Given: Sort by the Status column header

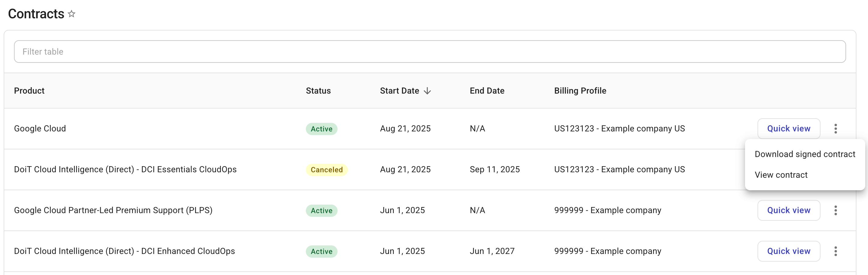Looking at the screenshot, I should point(318,91).
